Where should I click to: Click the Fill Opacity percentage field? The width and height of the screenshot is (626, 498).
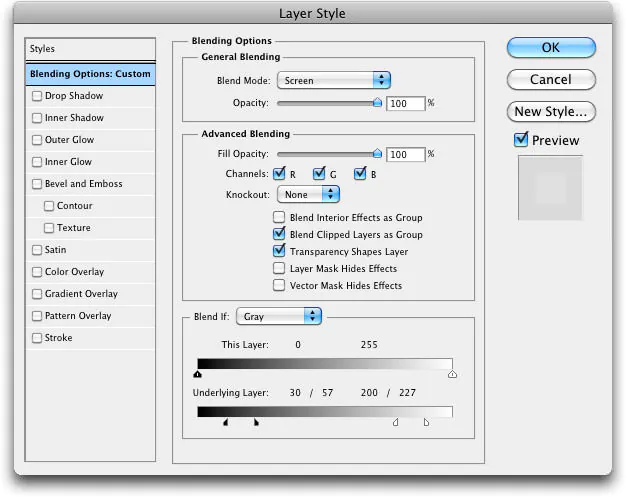406,155
